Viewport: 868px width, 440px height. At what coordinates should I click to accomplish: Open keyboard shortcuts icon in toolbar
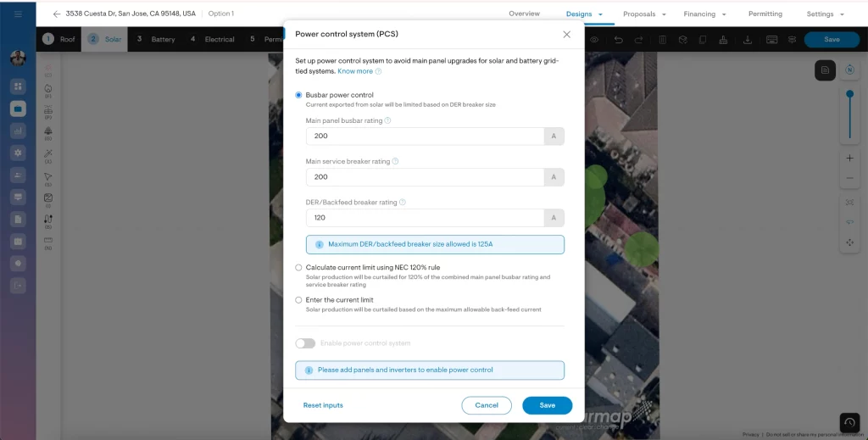[771, 40]
